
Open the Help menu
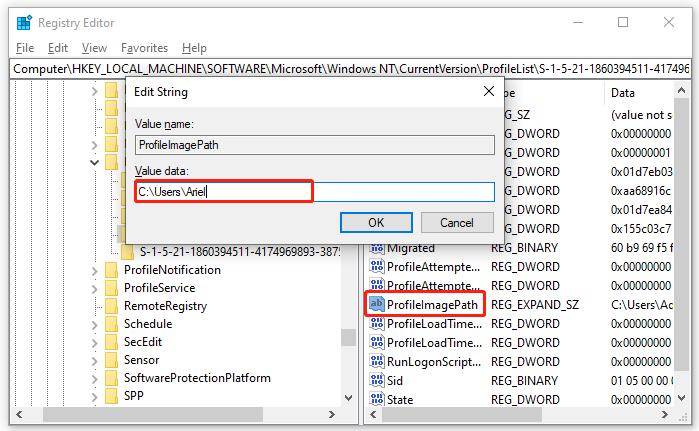(x=194, y=48)
